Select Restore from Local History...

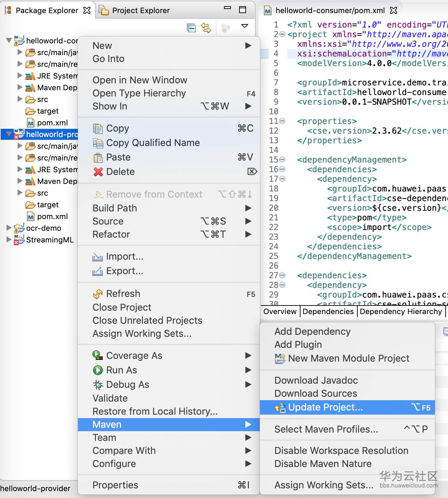169,412
